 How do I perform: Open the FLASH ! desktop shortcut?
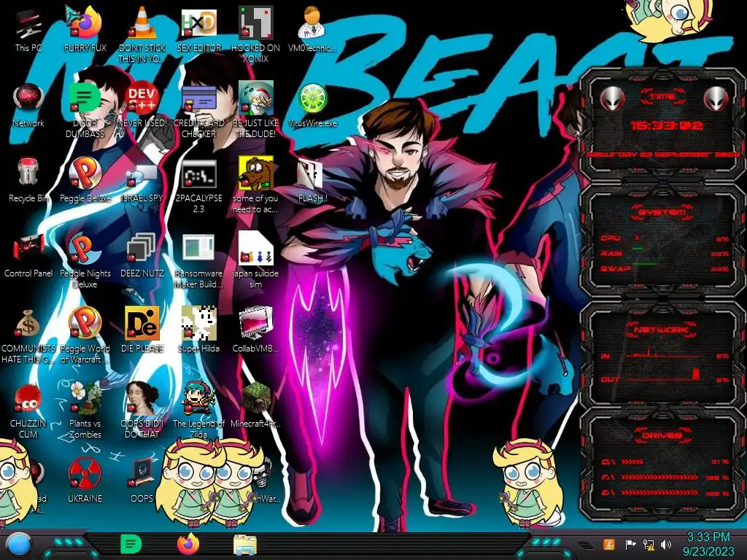(x=312, y=181)
